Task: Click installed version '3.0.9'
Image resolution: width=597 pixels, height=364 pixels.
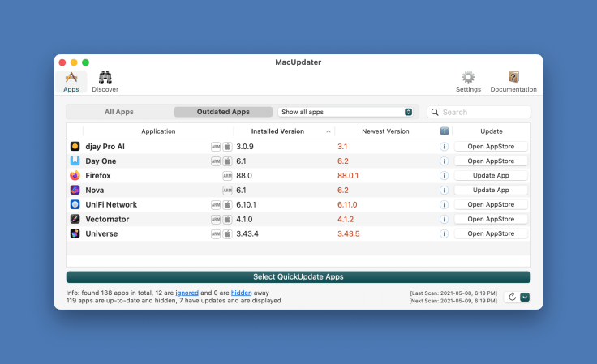Action: tap(245, 147)
